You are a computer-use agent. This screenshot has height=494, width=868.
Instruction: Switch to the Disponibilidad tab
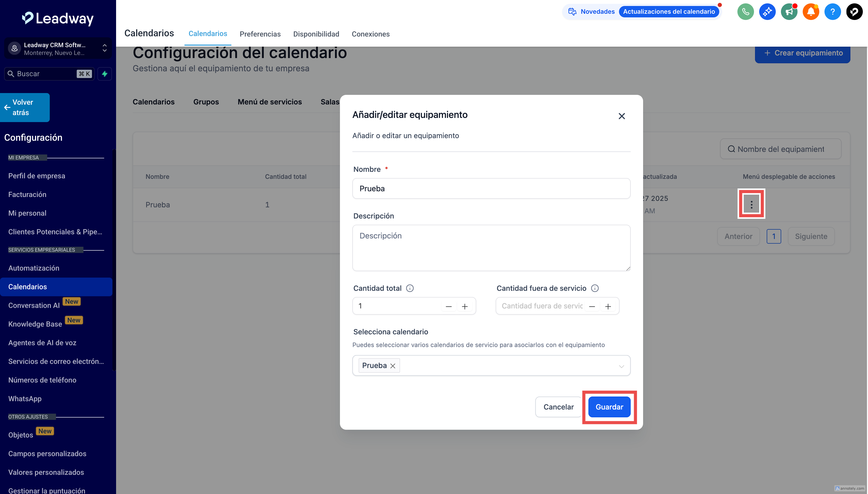click(x=316, y=34)
